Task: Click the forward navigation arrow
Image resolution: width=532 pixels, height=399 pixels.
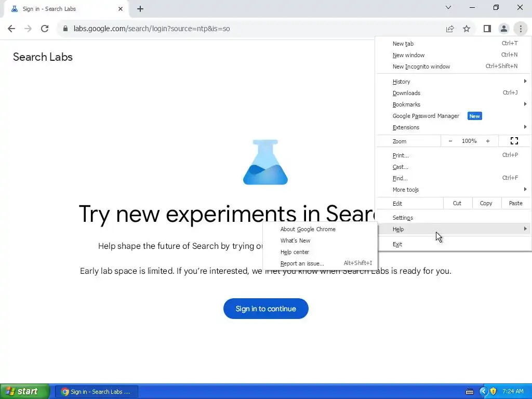Action: (x=28, y=29)
